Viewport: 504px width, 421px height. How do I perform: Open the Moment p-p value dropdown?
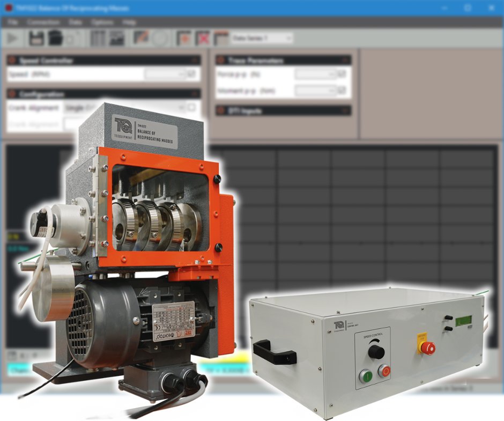pos(315,91)
